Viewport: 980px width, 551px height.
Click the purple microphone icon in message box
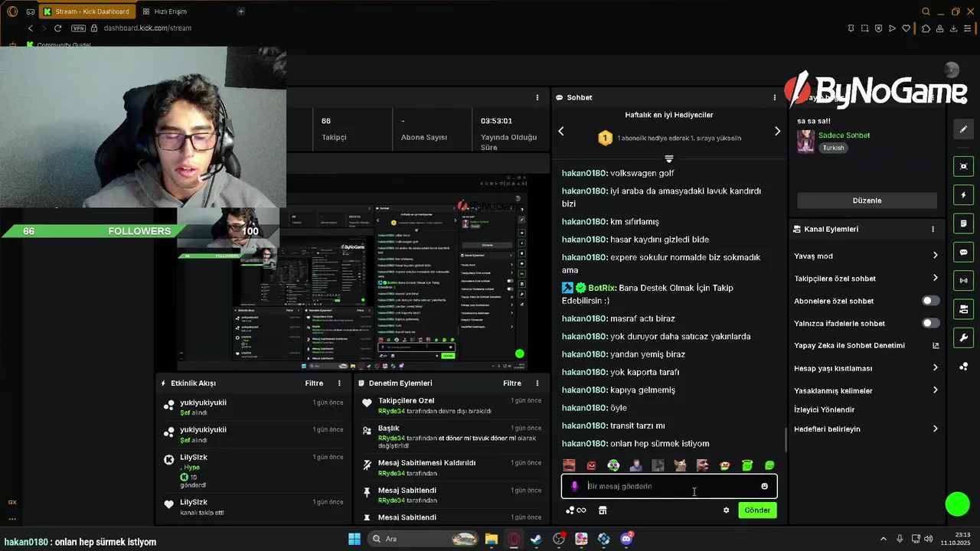[574, 486]
